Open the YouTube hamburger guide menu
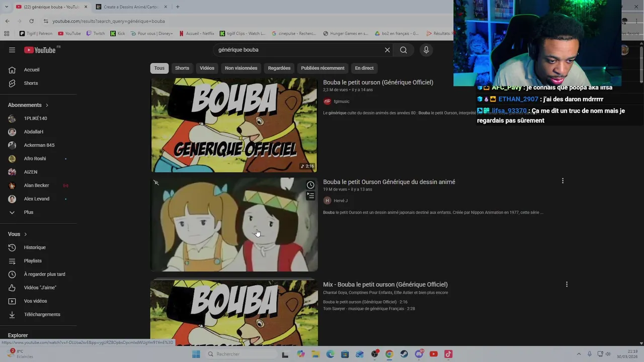 point(12,50)
